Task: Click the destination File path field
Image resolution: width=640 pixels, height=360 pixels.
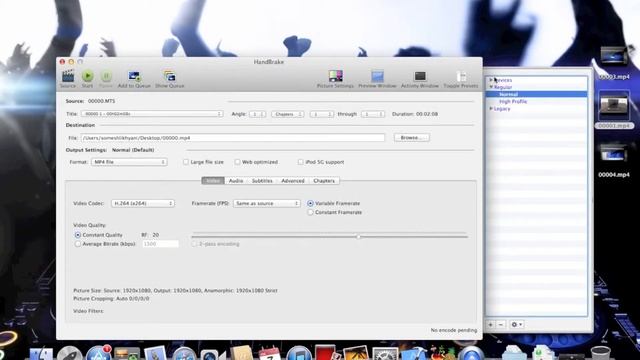Action: pos(233,138)
